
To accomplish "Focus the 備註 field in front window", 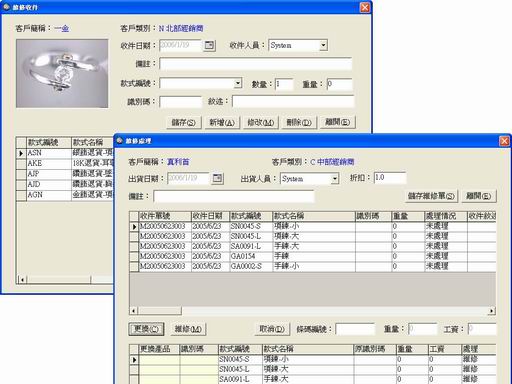I will (x=234, y=196).
